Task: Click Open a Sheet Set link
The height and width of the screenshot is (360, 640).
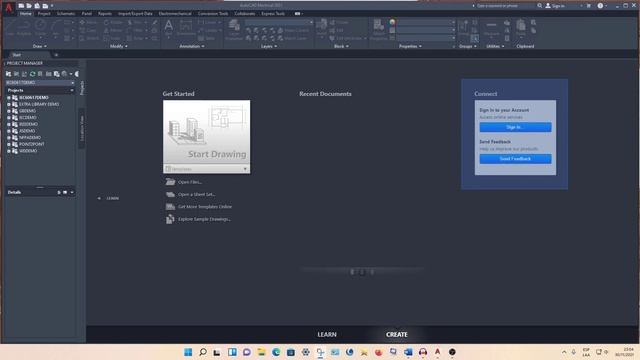Action: click(x=196, y=195)
